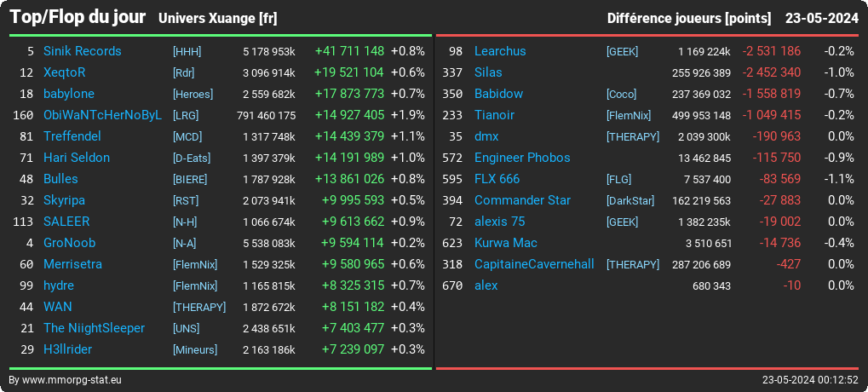
Task: Open The NiightSleeper player link
Action: click(x=94, y=328)
